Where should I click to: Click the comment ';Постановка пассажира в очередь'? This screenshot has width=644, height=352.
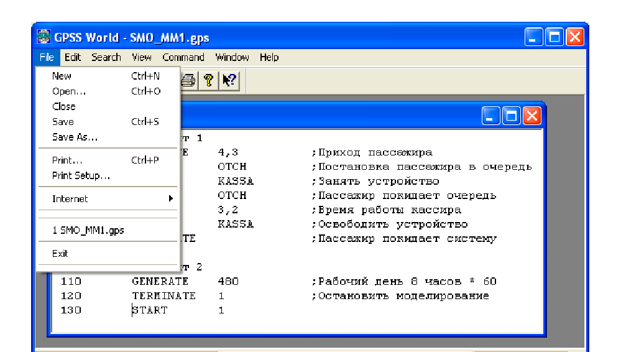[x=422, y=167]
